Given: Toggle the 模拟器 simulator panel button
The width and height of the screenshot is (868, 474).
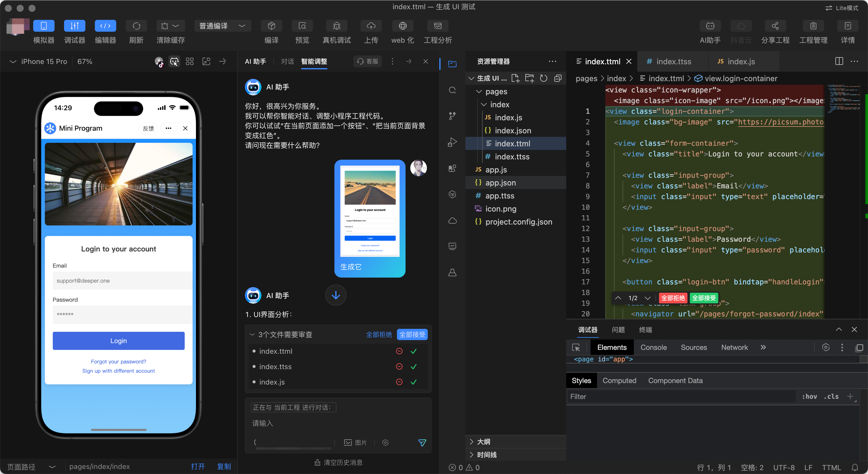Looking at the screenshot, I should pos(44,26).
